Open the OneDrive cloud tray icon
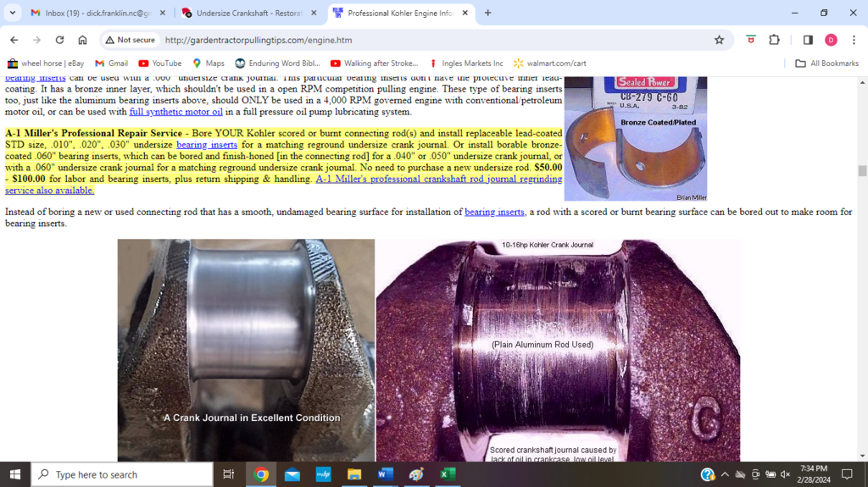Image resolution: width=868 pixels, height=487 pixels. pos(740,474)
